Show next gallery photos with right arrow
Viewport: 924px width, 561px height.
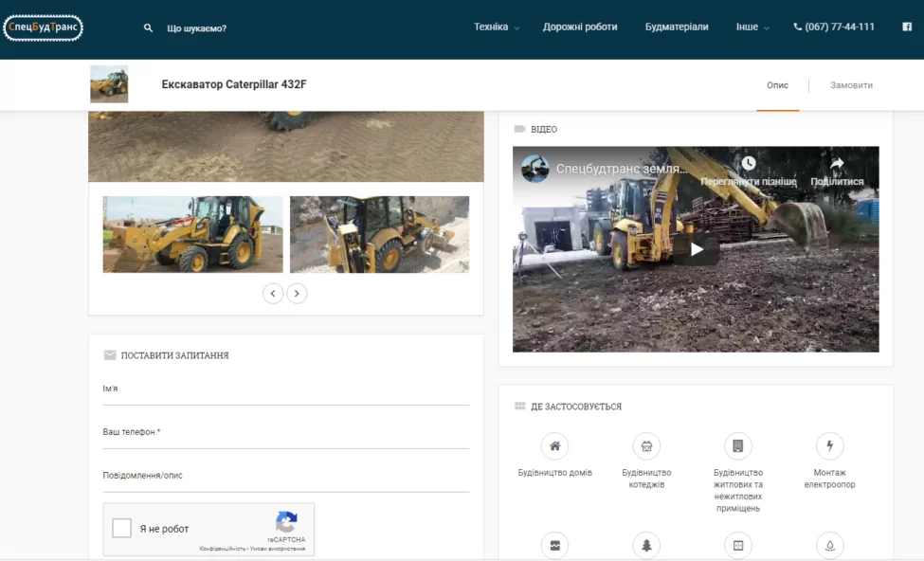point(297,294)
